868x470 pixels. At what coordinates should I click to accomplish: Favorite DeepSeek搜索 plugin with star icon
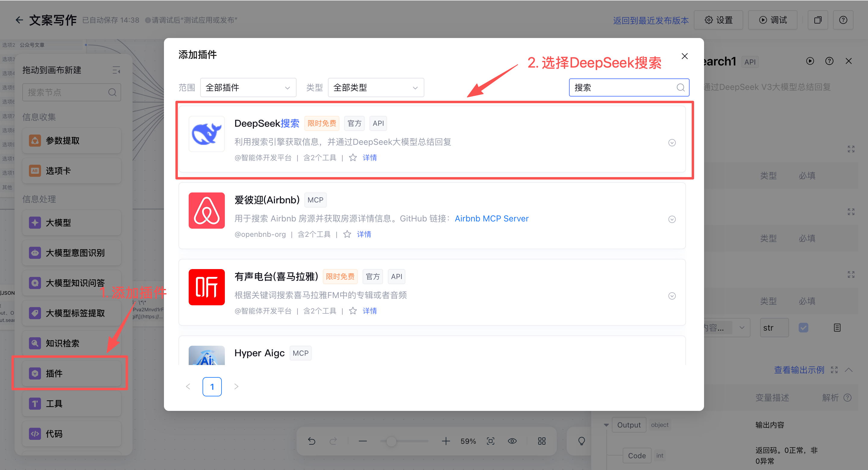(353, 157)
